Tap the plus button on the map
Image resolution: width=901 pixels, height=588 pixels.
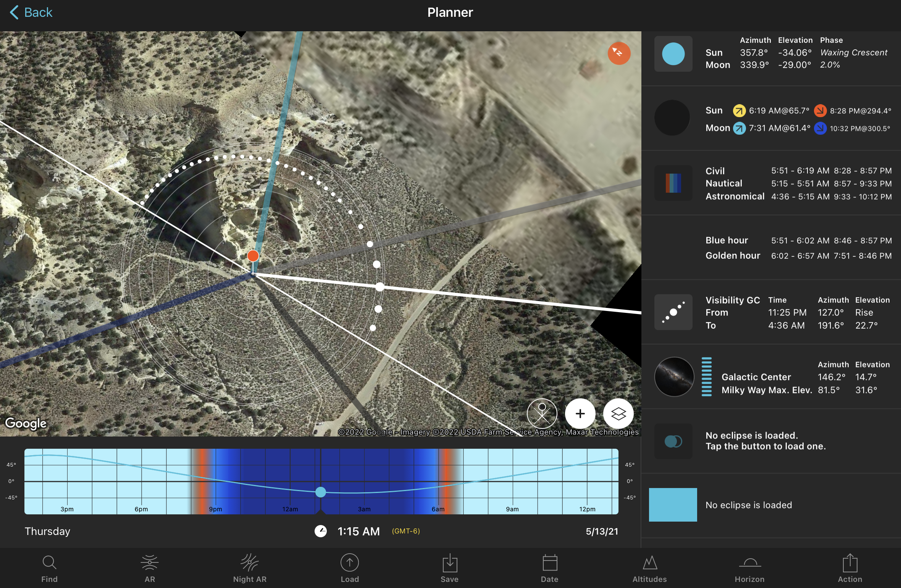pos(580,414)
